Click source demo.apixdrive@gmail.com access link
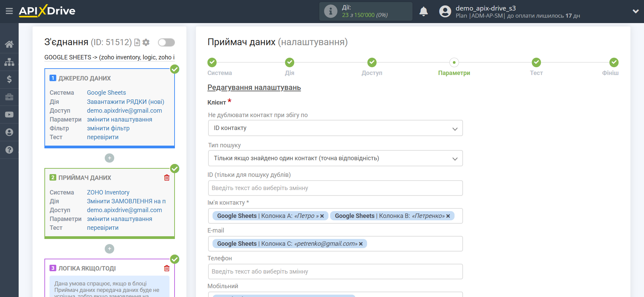Image resolution: width=644 pixels, height=297 pixels. click(124, 111)
